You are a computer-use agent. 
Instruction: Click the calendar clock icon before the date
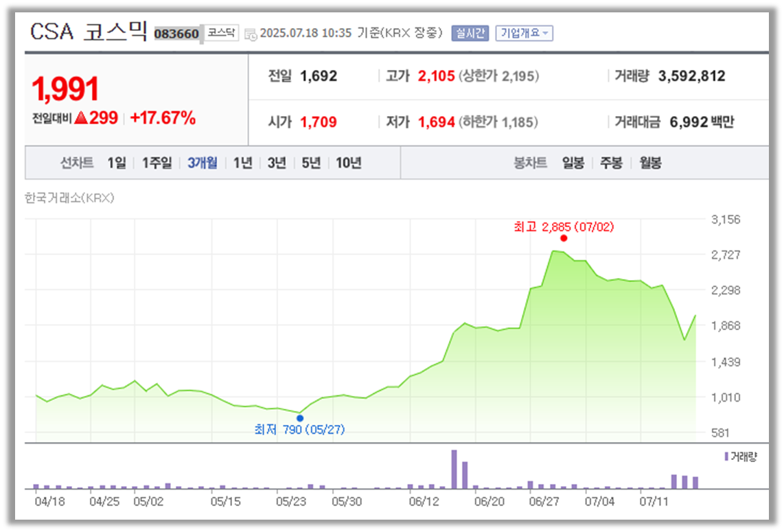tap(251, 34)
